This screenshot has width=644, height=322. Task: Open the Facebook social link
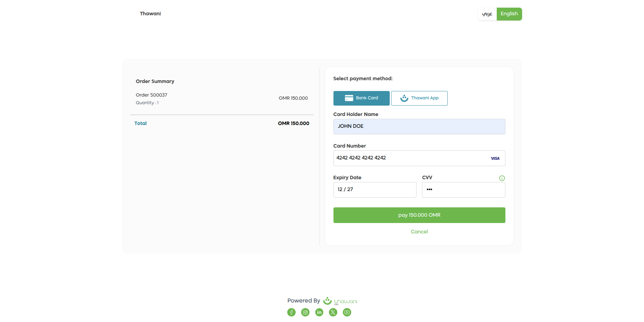pos(291,312)
